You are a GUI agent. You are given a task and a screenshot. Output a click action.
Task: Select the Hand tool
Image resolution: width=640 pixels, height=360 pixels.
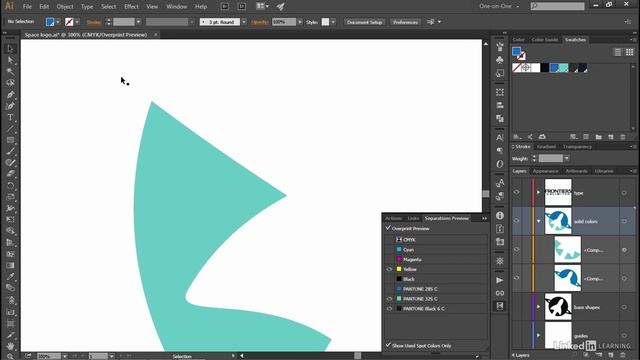11,346
